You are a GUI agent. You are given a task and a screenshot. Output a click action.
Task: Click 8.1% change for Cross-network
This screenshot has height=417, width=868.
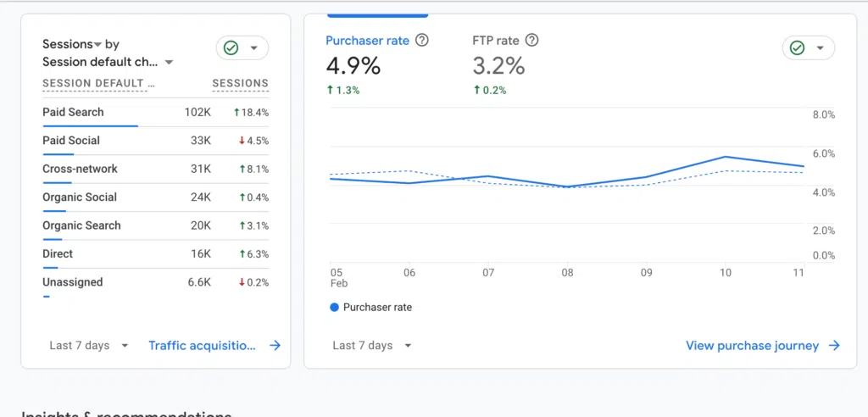[253, 169]
